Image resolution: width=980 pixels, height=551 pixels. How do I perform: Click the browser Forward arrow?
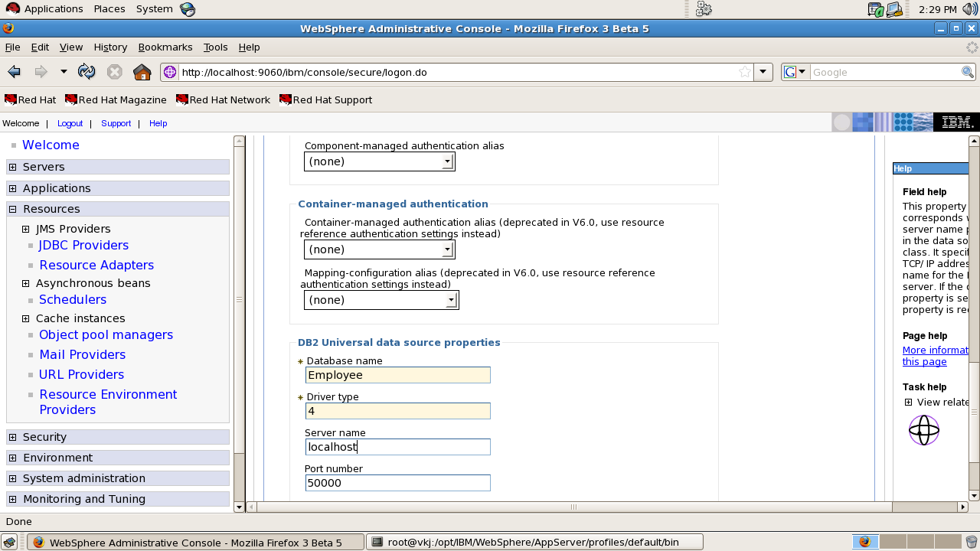tap(41, 72)
